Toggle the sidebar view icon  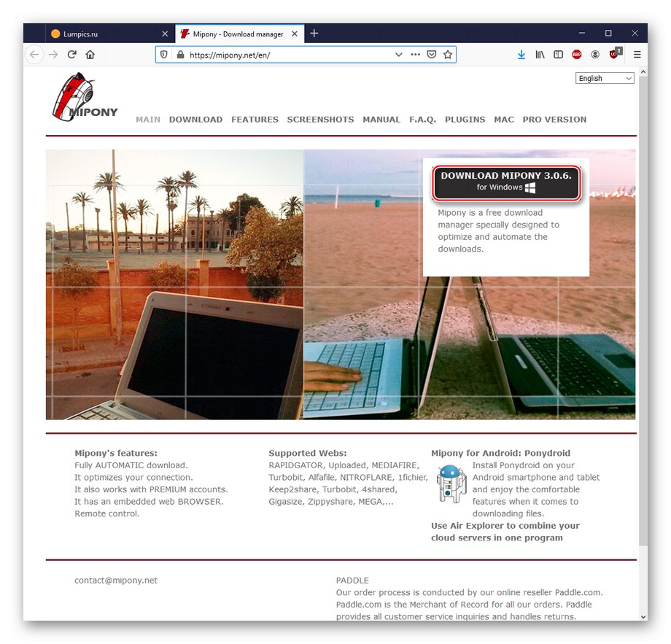(558, 55)
